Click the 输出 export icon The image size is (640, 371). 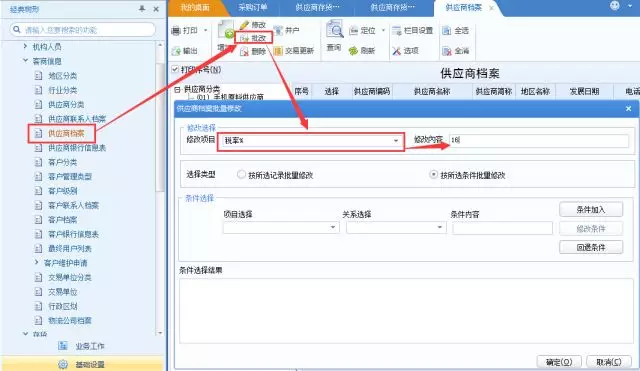point(176,51)
